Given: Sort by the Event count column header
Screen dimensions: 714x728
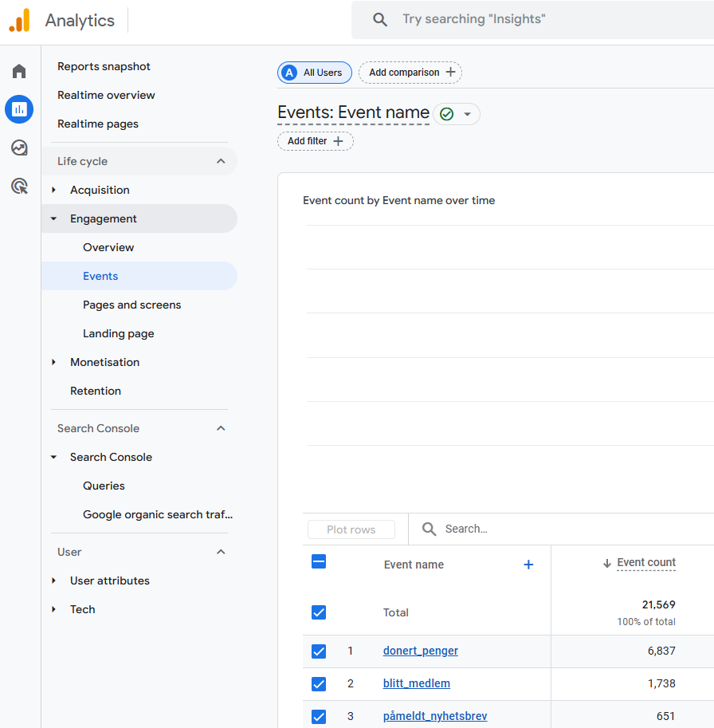Looking at the screenshot, I should [645, 563].
